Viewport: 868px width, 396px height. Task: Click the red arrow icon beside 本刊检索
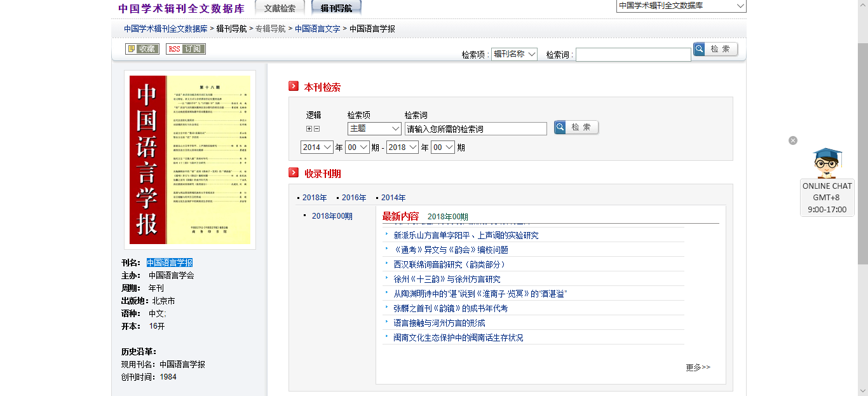(x=294, y=86)
